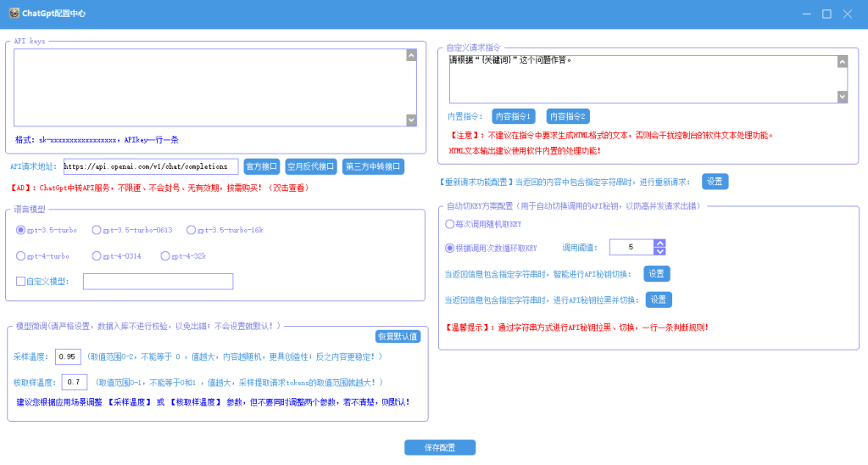
Task: Click the 自定义模型 name input field
Action: (159, 282)
